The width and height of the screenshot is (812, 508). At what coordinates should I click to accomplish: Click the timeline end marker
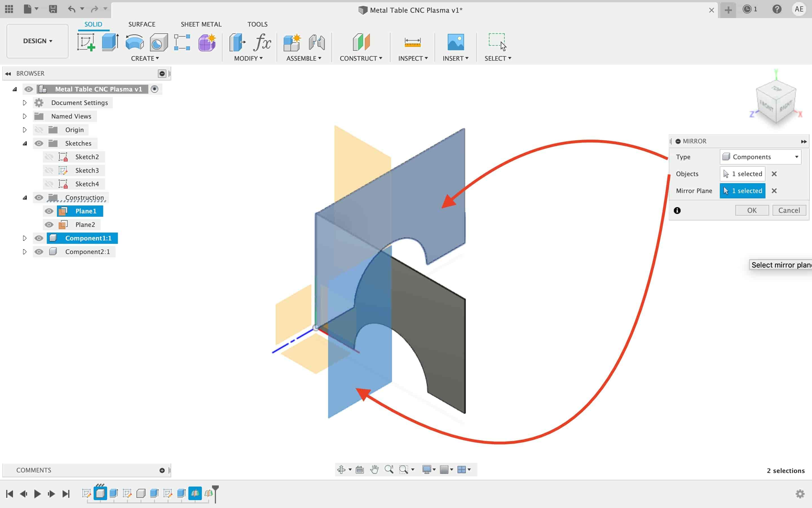click(x=215, y=494)
